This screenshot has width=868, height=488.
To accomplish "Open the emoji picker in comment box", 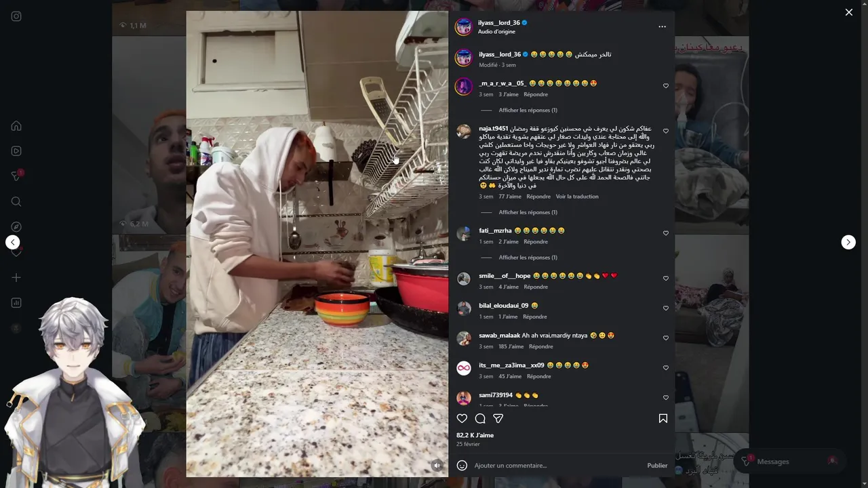I will point(462,465).
